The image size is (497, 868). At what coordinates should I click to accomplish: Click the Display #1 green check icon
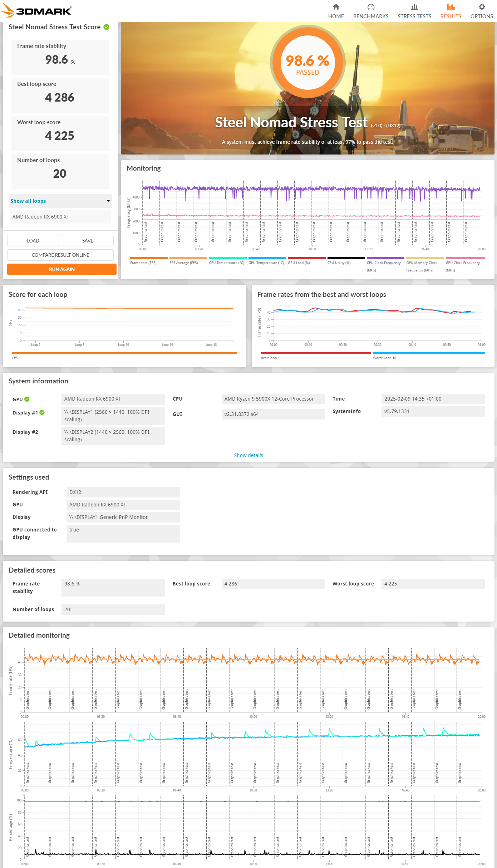tap(42, 412)
